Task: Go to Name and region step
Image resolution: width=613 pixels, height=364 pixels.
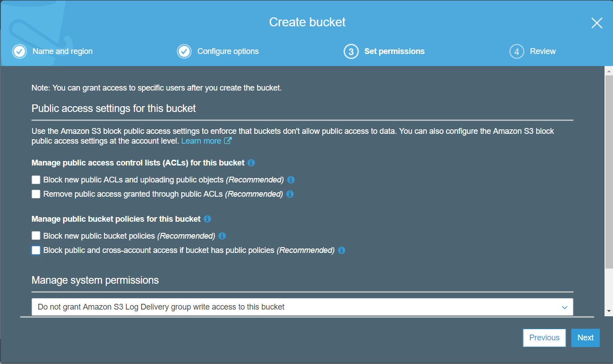Action: click(62, 51)
